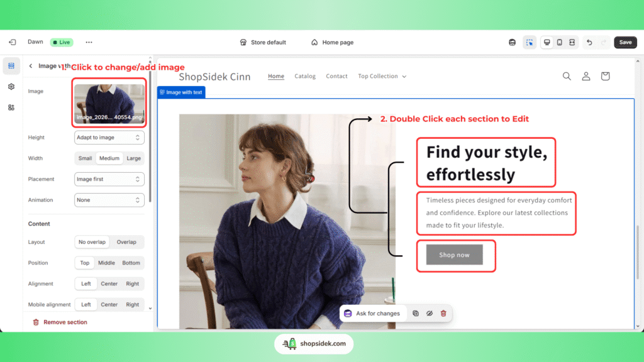Select Overlap layout option
This screenshot has width=644, height=362.
(126, 242)
